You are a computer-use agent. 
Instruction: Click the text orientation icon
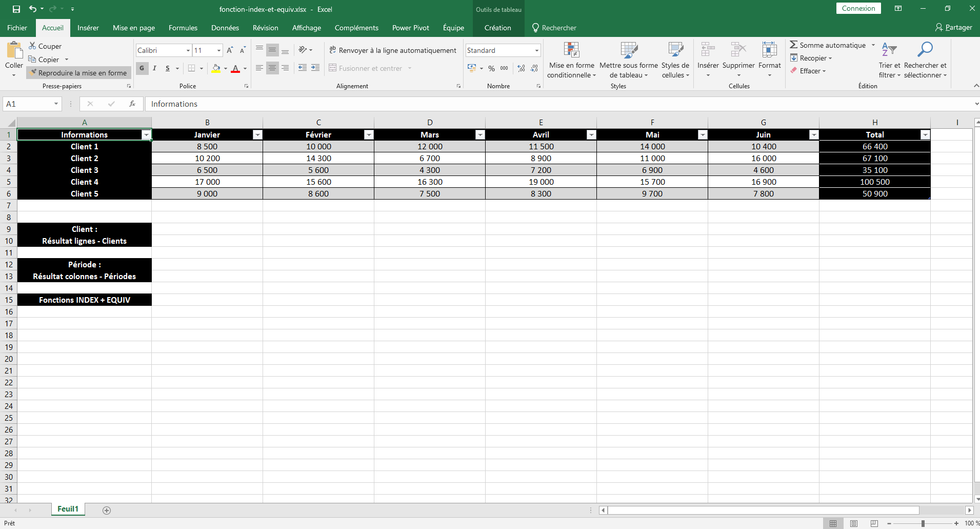pyautogui.click(x=303, y=50)
